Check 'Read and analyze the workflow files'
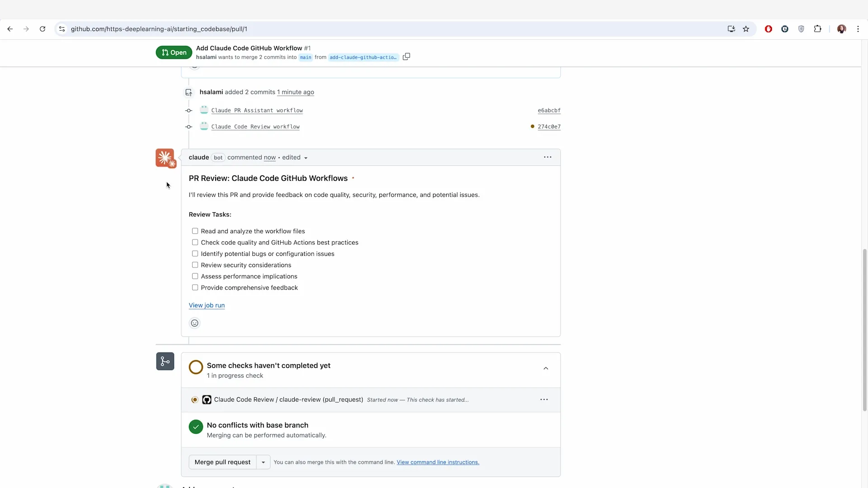This screenshot has width=868, height=488. [x=195, y=231]
